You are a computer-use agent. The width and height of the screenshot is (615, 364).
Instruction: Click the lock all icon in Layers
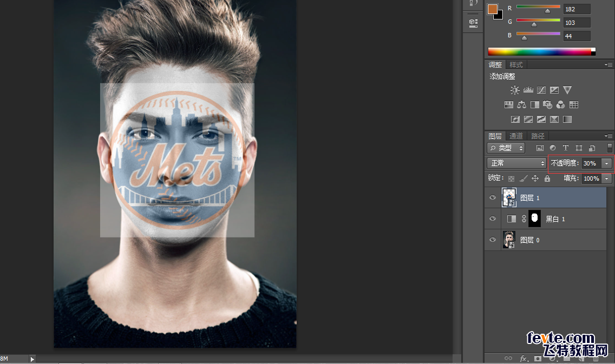(x=547, y=178)
